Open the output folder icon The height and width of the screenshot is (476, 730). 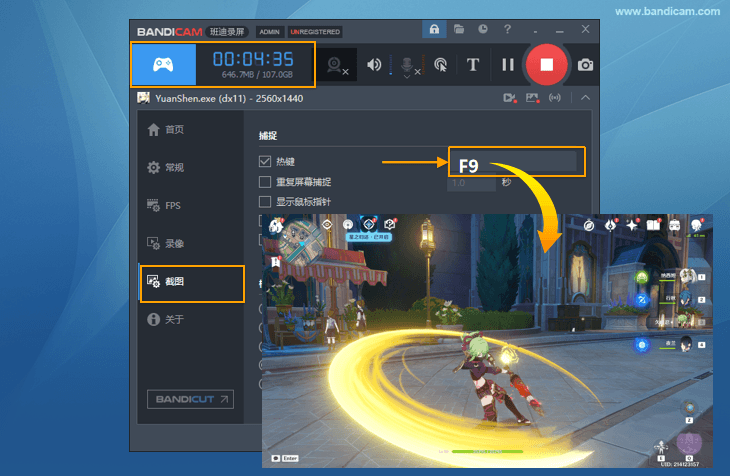(458, 30)
